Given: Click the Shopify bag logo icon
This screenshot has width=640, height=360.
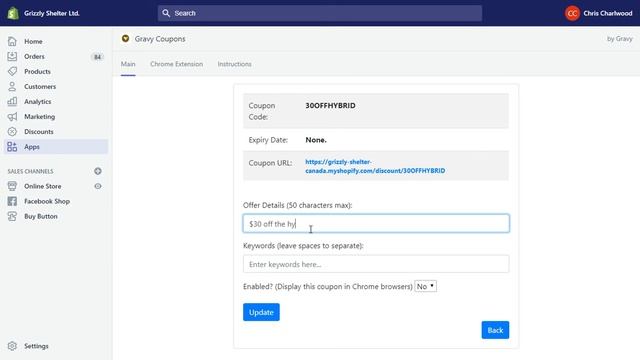Looking at the screenshot, I should 13,13.
